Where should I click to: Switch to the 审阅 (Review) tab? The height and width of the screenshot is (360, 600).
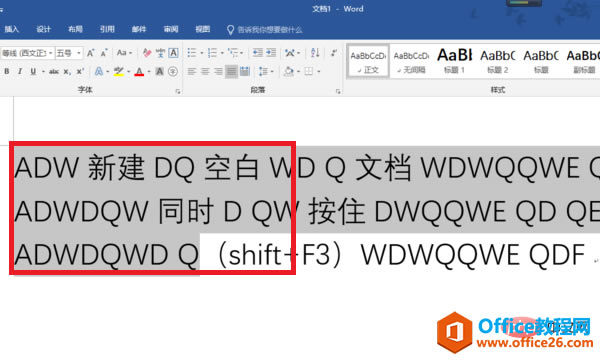[x=171, y=29]
